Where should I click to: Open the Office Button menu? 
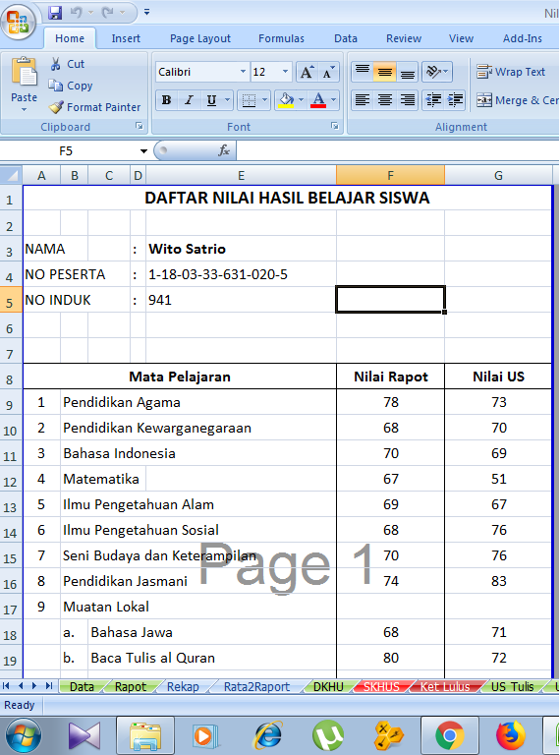[x=19, y=22]
